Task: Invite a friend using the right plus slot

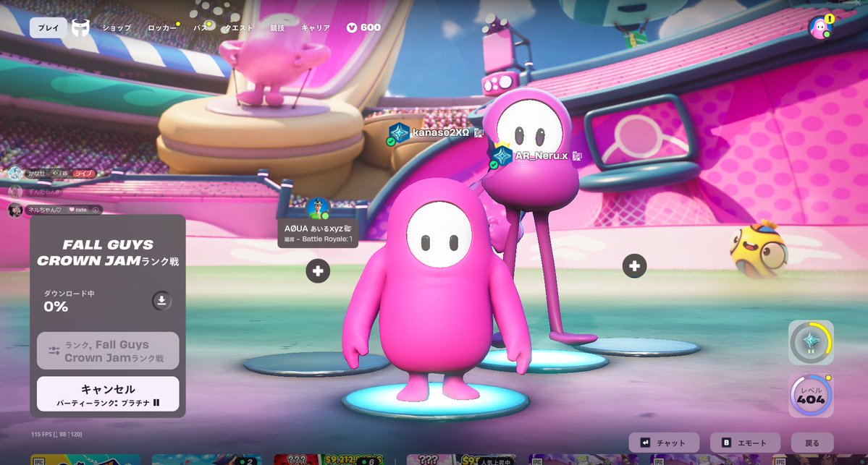Action: click(x=634, y=266)
